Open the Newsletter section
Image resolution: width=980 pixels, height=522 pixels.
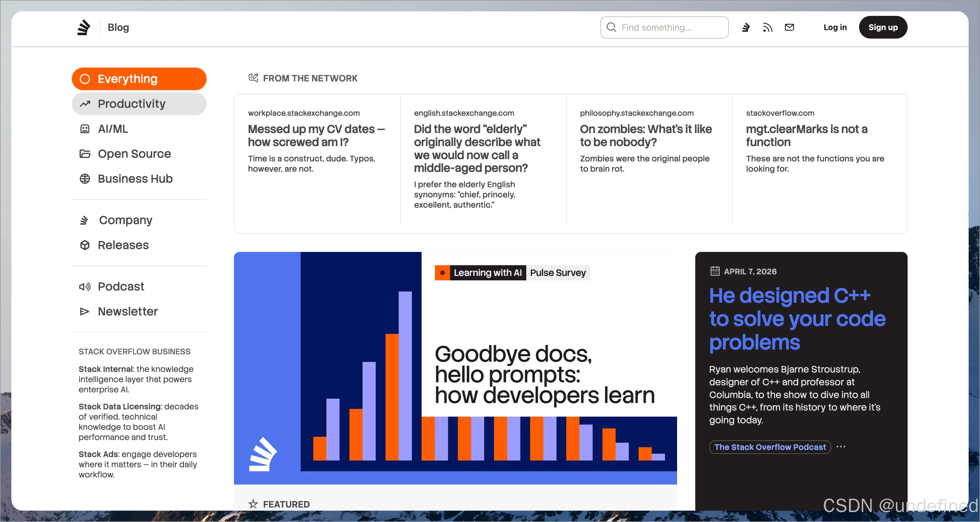(x=127, y=311)
